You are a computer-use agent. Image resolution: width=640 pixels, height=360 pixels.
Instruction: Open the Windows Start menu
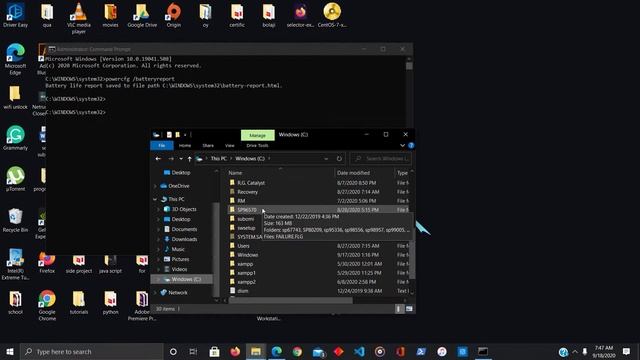tap(10, 351)
